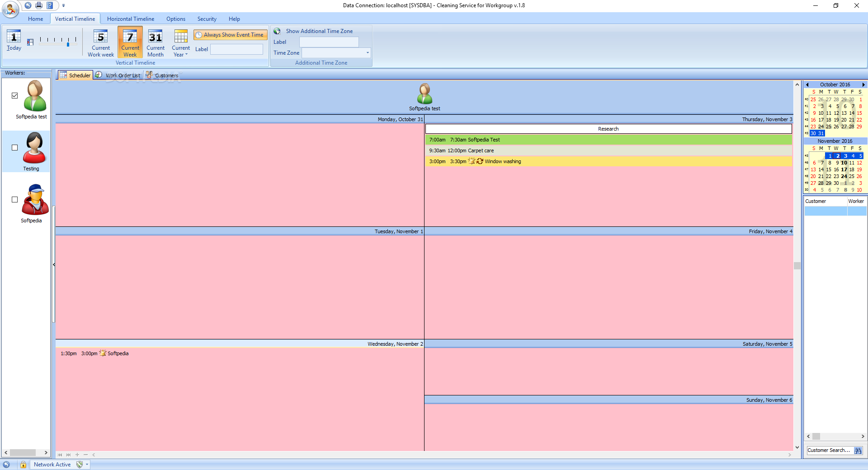Open the application orb menu
Image resolution: width=868 pixels, height=470 pixels.
(10, 9)
